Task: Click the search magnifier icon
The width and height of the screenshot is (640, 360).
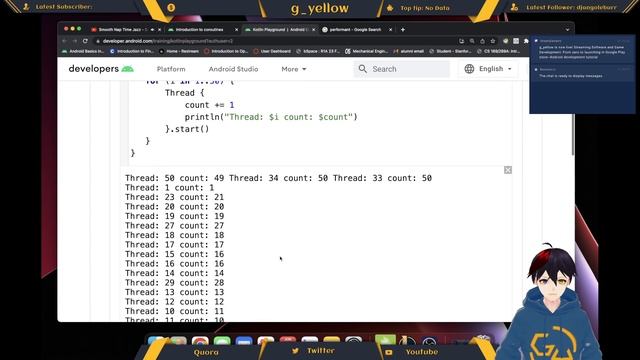Action: pos(362,69)
